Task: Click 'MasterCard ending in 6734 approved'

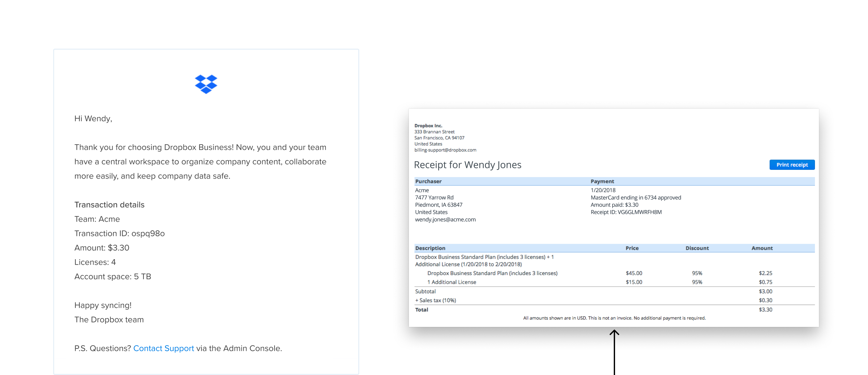Action: tap(636, 198)
